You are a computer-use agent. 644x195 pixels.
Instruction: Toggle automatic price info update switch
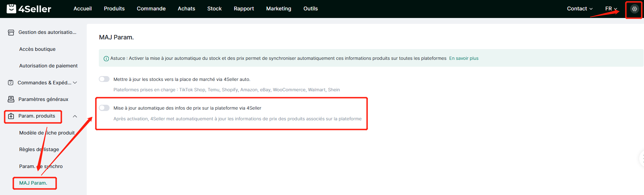tap(104, 108)
